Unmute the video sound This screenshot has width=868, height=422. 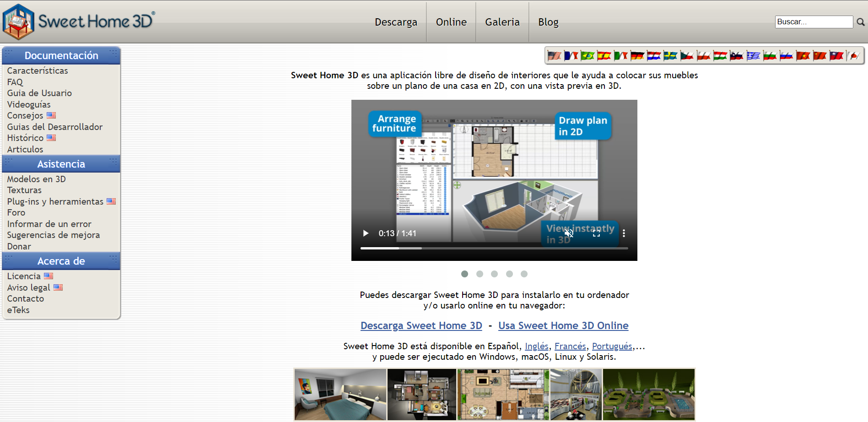pyautogui.click(x=569, y=233)
